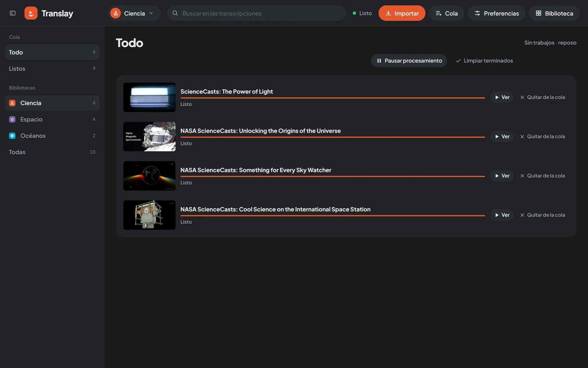Toggle the sidebar panel icon
The width and height of the screenshot is (588, 368).
pyautogui.click(x=13, y=13)
